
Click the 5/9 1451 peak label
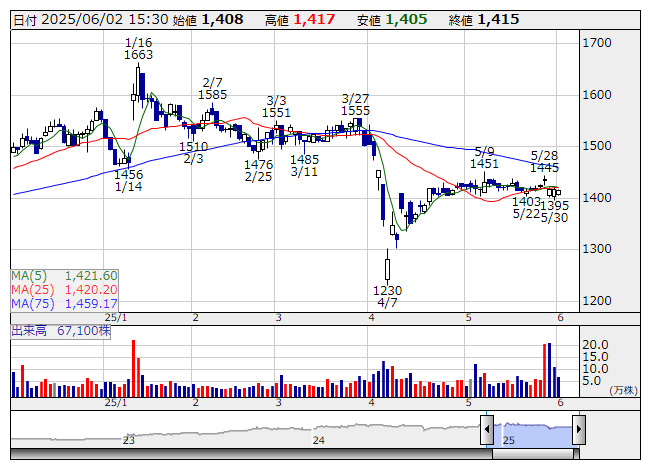[x=484, y=158]
